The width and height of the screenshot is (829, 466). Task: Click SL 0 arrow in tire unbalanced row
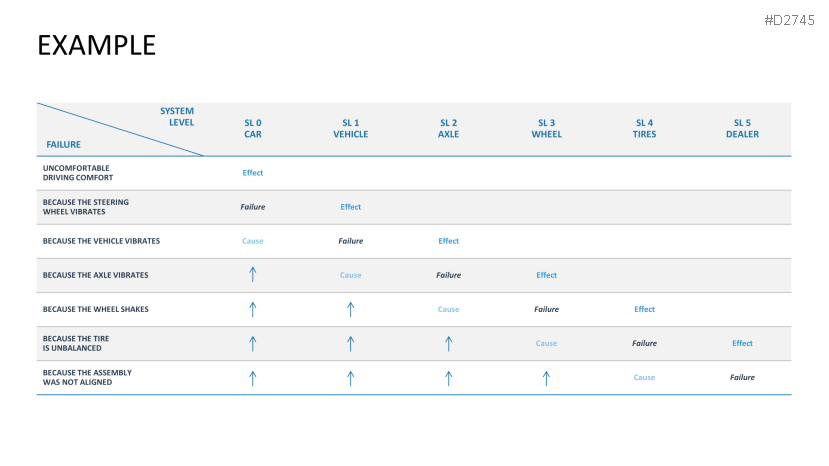click(x=253, y=344)
